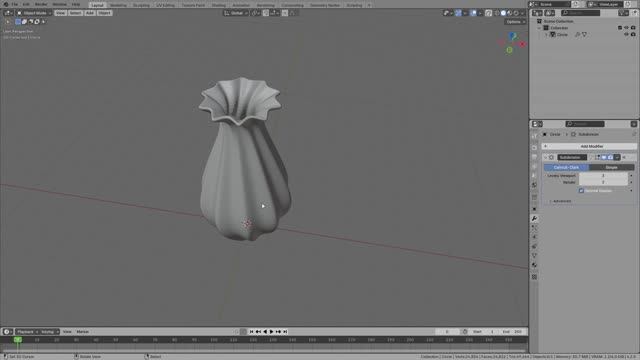Collapse the Subdivision modifier panel
The width and height of the screenshot is (640, 360).
pos(546,157)
